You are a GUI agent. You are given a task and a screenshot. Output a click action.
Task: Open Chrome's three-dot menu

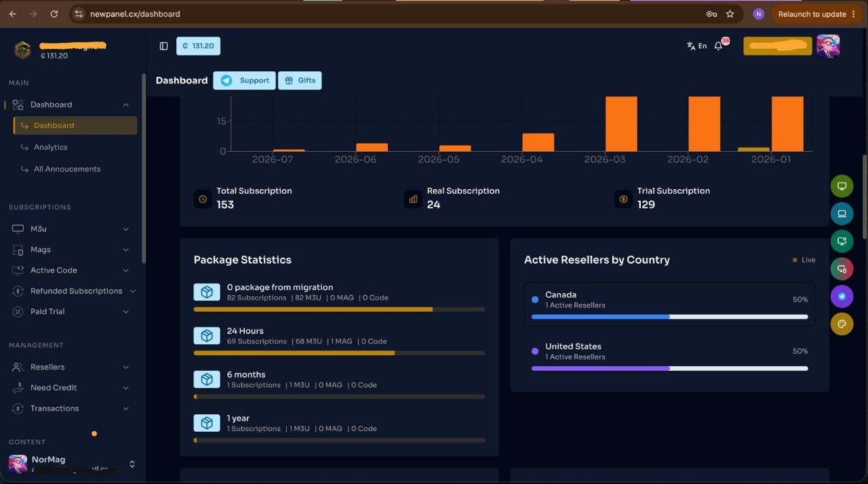(x=853, y=14)
